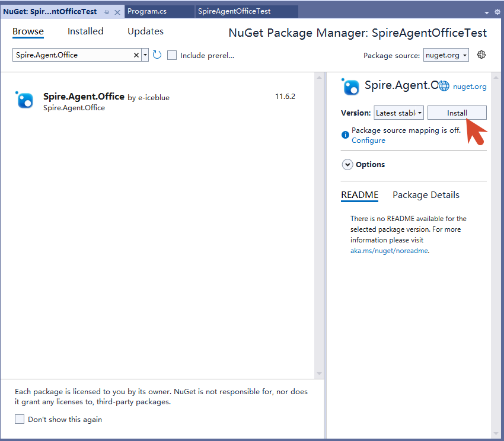Clear the search box with X
The height and width of the screenshot is (441, 504).
coord(136,55)
